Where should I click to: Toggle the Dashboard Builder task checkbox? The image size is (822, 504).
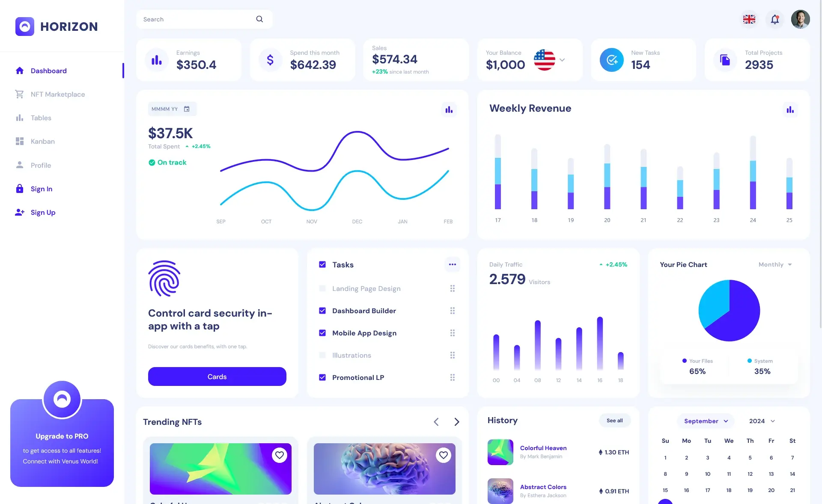tap(322, 311)
